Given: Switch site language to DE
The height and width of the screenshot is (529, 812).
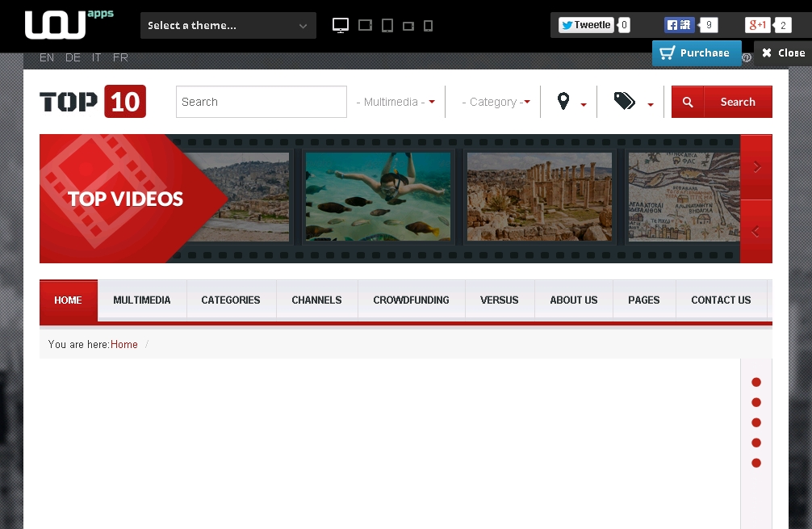Looking at the screenshot, I should (x=73, y=57).
